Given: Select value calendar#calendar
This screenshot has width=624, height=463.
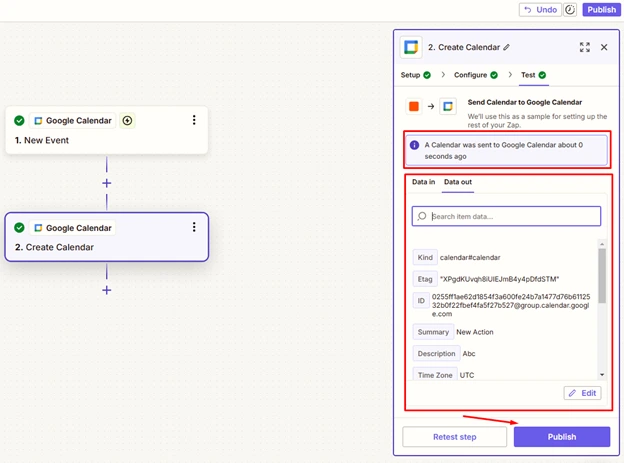Looking at the screenshot, I should pyautogui.click(x=470, y=258).
